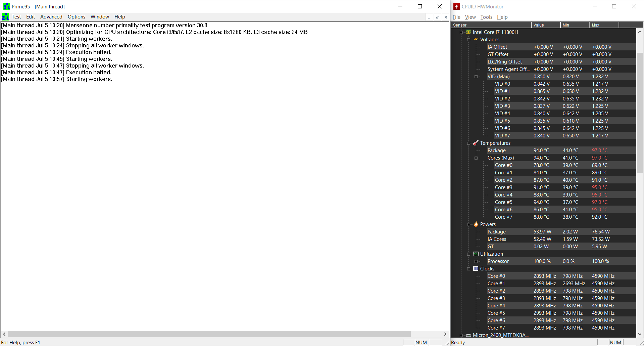Click the right arrow of Prime95's horizontal scrollbar
The width and height of the screenshot is (644, 346).
click(445, 334)
